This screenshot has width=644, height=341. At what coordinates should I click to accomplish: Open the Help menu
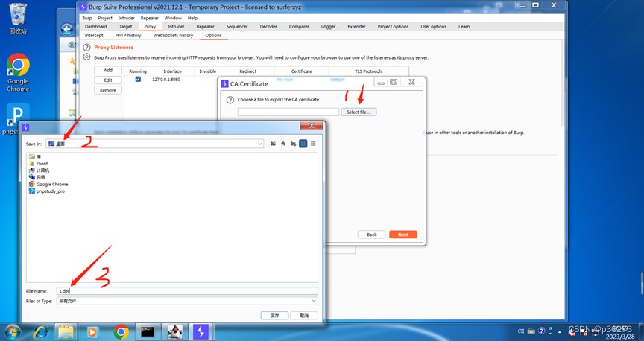tap(192, 18)
